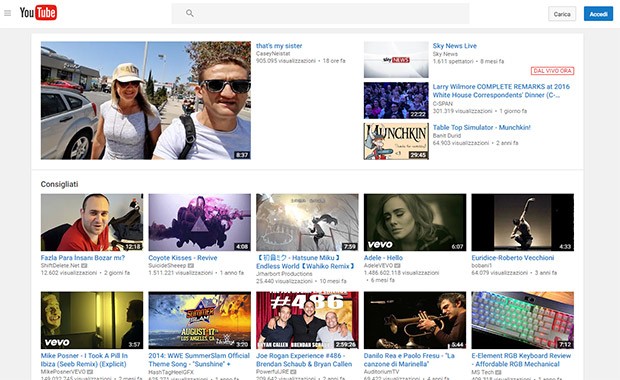
Task: Open Mike Posner Ibiza video thumbnail
Action: [x=92, y=320]
